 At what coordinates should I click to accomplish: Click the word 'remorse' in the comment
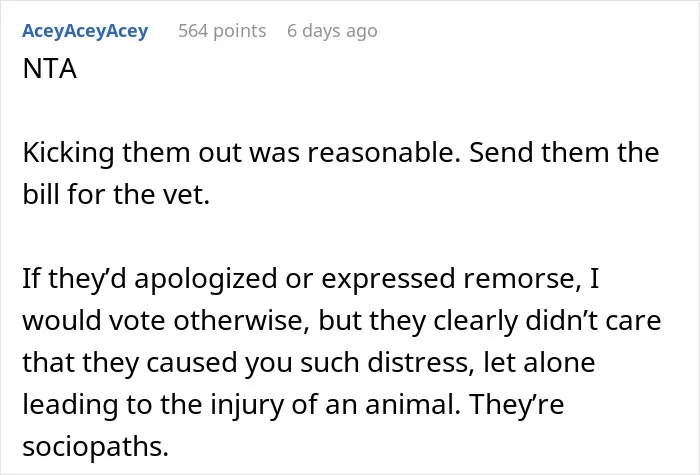click(519, 279)
